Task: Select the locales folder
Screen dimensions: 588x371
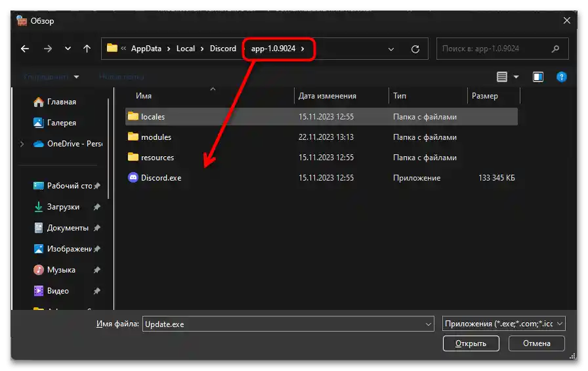Action: click(322, 117)
